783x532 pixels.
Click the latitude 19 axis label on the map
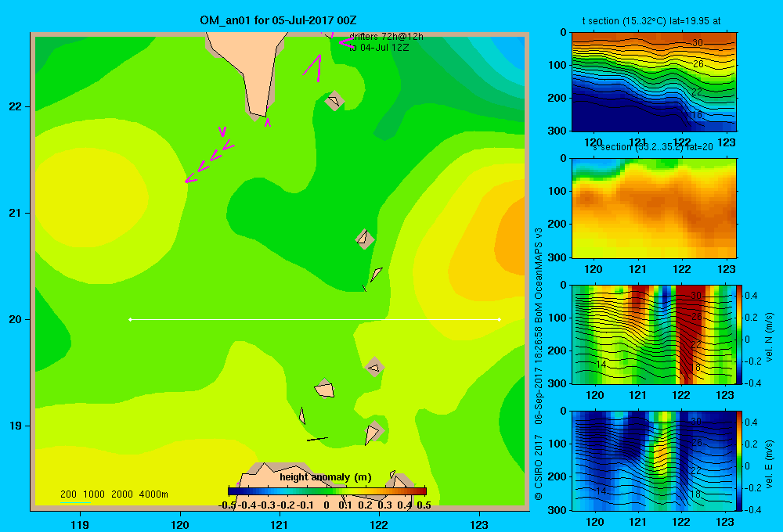16,426
